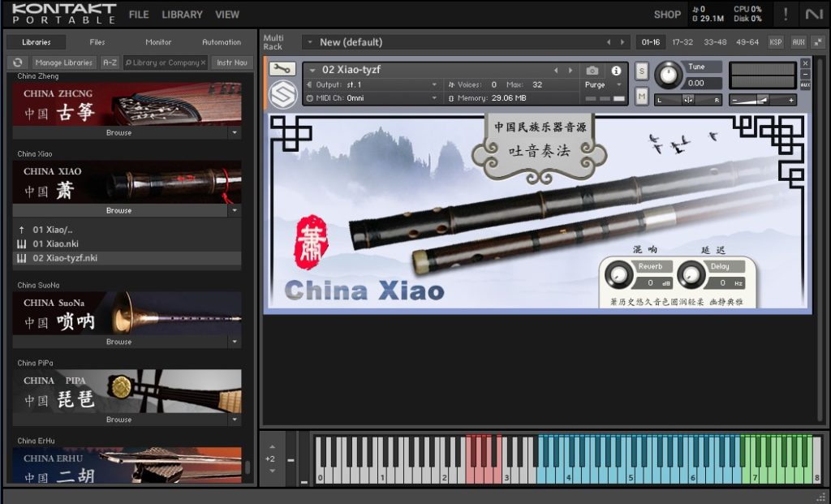This screenshot has height=504, width=831.
Task: Click the refresh libraries icon
Action: tap(18, 62)
